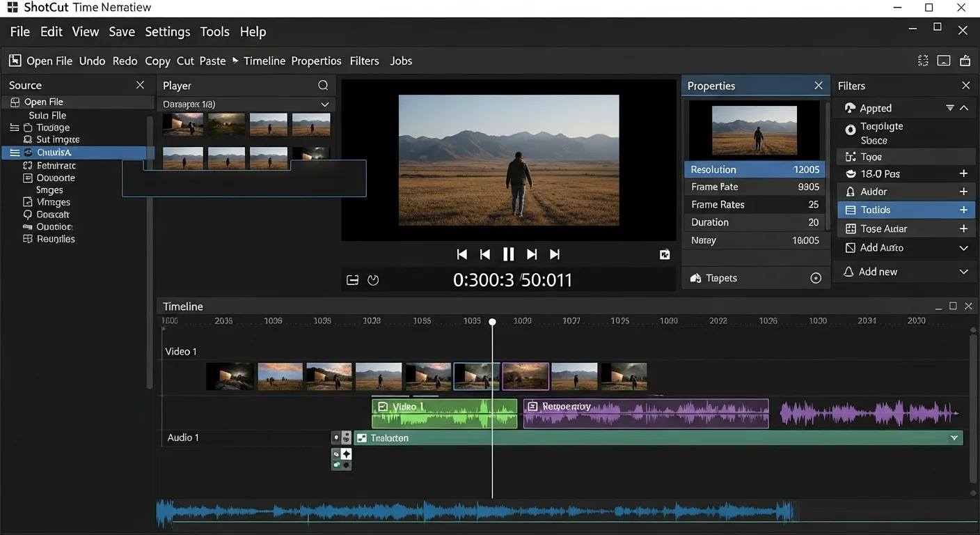Screen dimensions: 980x535
Task: Click the icon at the player's lower-right corner
Action: [664, 255]
